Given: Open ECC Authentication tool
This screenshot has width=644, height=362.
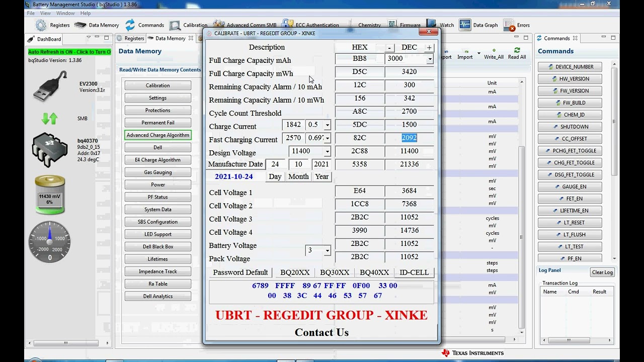Looking at the screenshot, I should point(310,25).
